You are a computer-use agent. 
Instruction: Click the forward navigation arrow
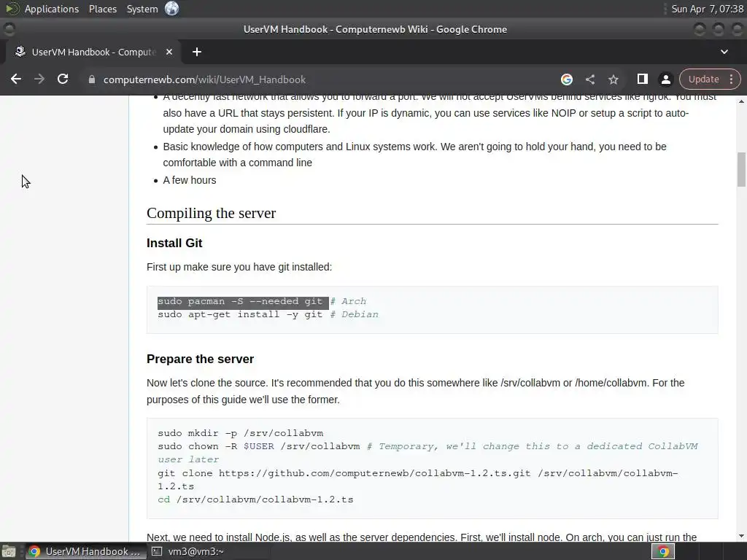tap(39, 79)
